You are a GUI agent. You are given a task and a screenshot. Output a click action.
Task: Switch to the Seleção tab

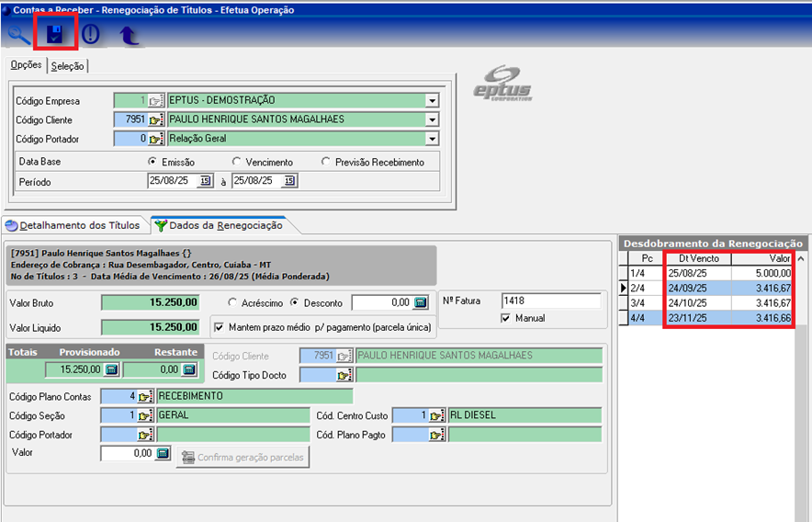click(x=68, y=66)
